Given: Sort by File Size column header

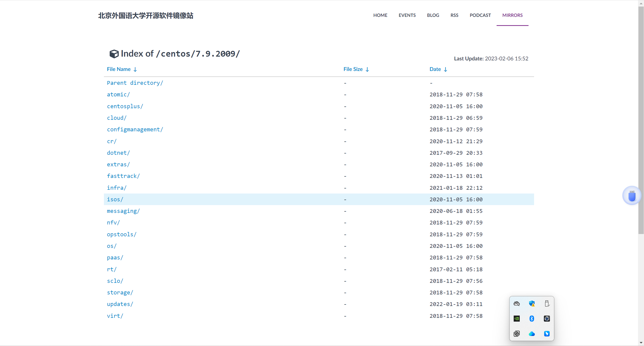Looking at the screenshot, I should (353, 69).
